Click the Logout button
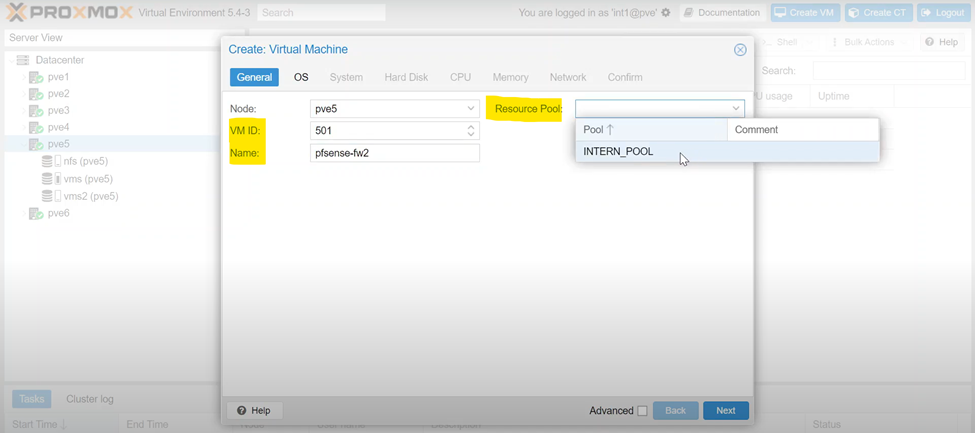Viewport: 975px width, 433px height. pyautogui.click(x=943, y=12)
